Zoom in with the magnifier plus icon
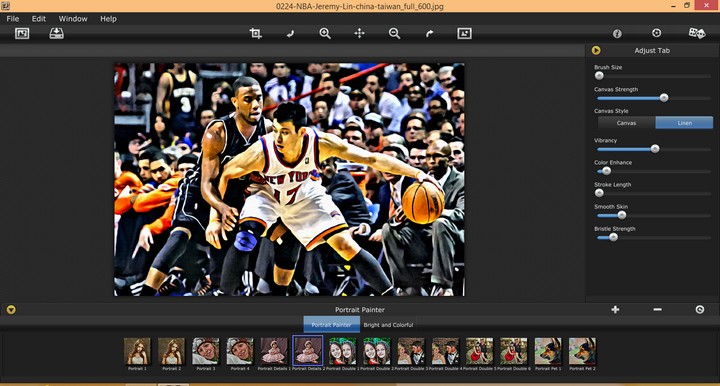Screen dimensions: 720x386 pos(325,34)
